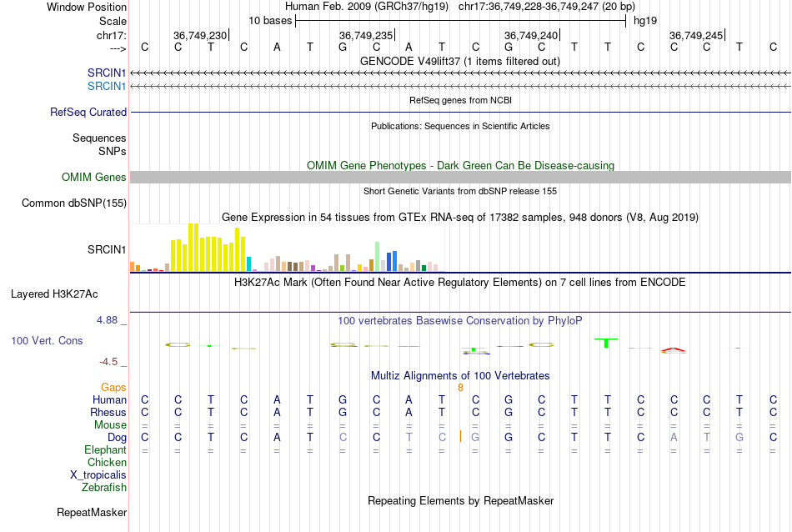Select the dark blue SRCIN1 gene label

pyautogui.click(x=107, y=73)
